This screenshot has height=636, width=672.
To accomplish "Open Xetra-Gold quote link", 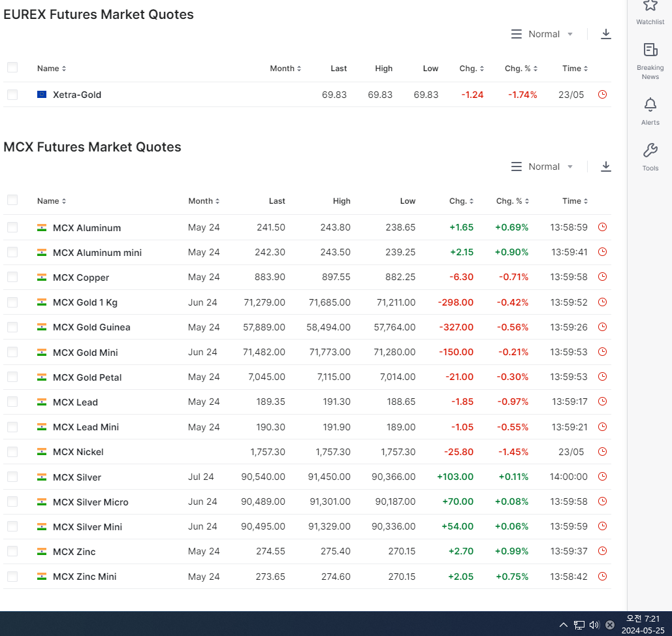I will tap(76, 95).
